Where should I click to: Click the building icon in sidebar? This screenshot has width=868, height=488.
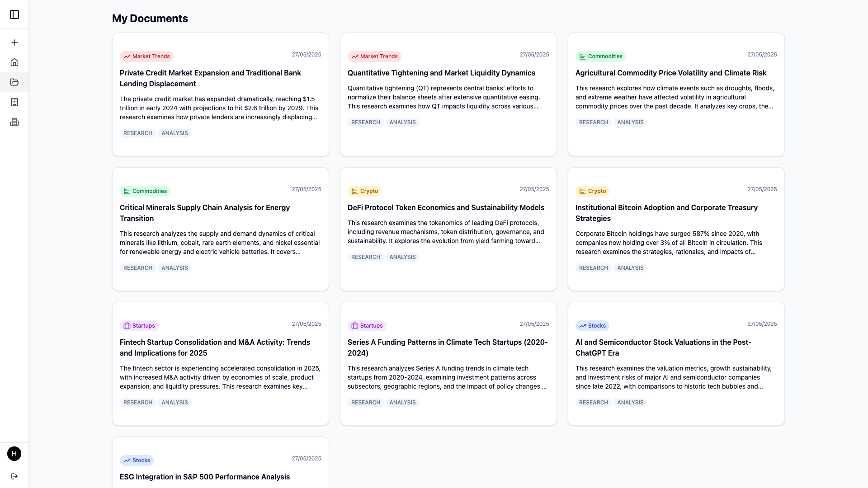[14, 102]
